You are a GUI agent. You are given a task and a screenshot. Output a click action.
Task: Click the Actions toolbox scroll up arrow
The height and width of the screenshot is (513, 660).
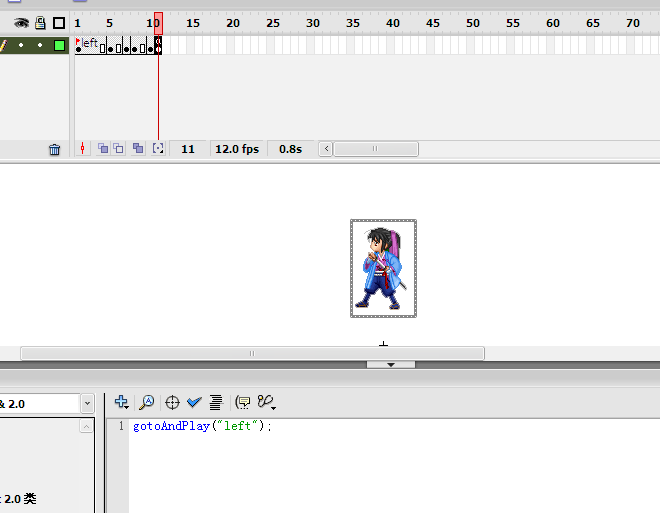(x=86, y=427)
